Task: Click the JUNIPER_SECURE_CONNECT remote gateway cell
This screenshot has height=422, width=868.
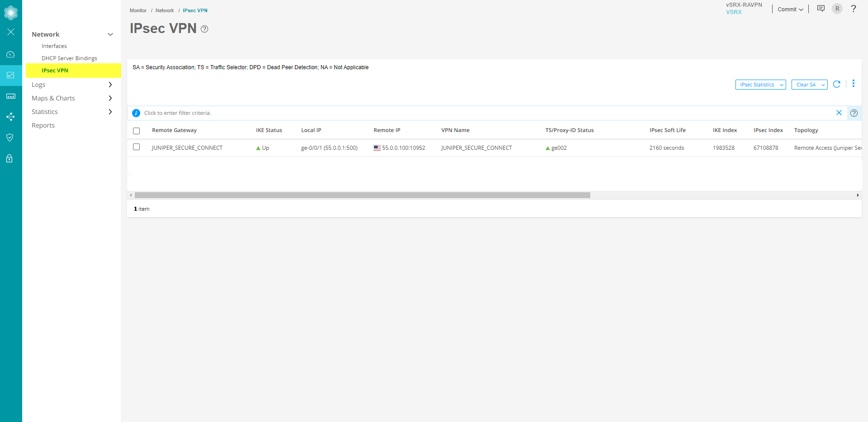Action: click(187, 148)
